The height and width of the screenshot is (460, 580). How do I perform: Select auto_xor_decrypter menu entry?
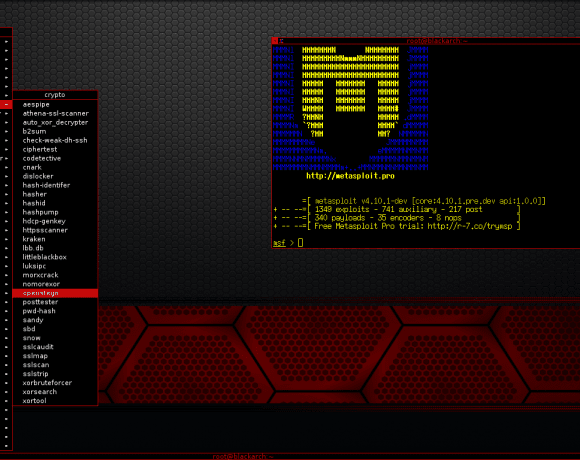tap(55, 122)
